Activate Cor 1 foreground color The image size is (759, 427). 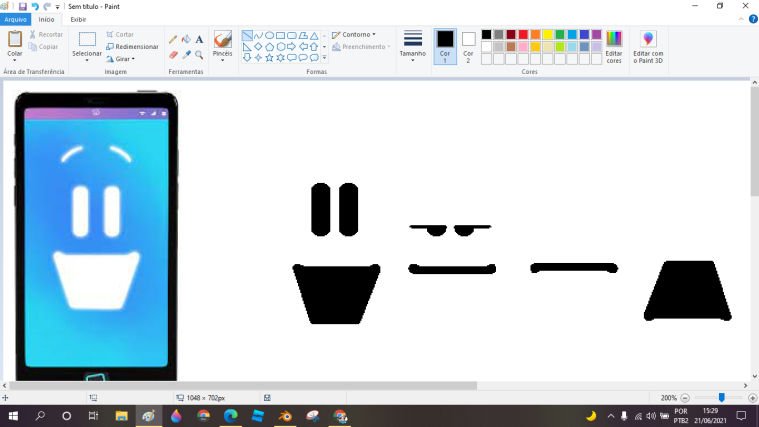click(445, 46)
